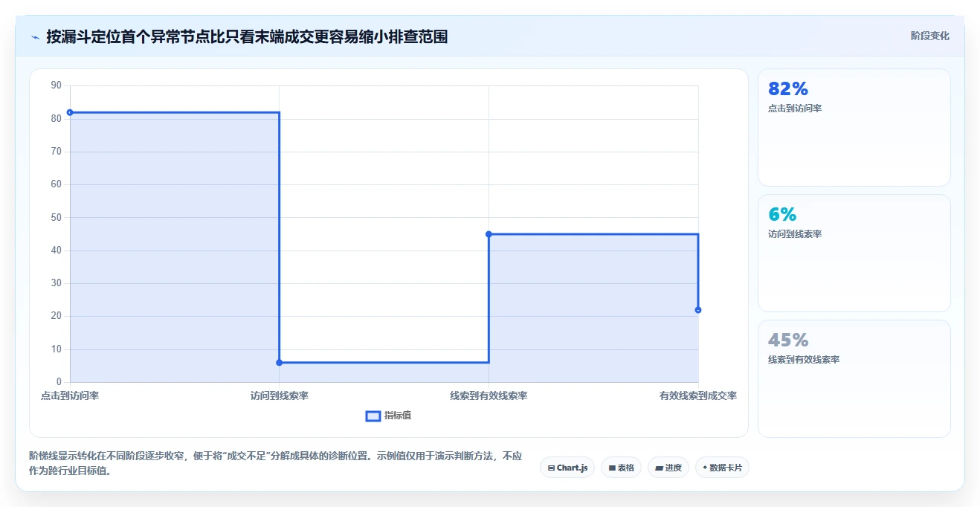Viewport: 980px width, 507px height.
Task: Click the 阶段变化 label in header
Action: pos(929,36)
